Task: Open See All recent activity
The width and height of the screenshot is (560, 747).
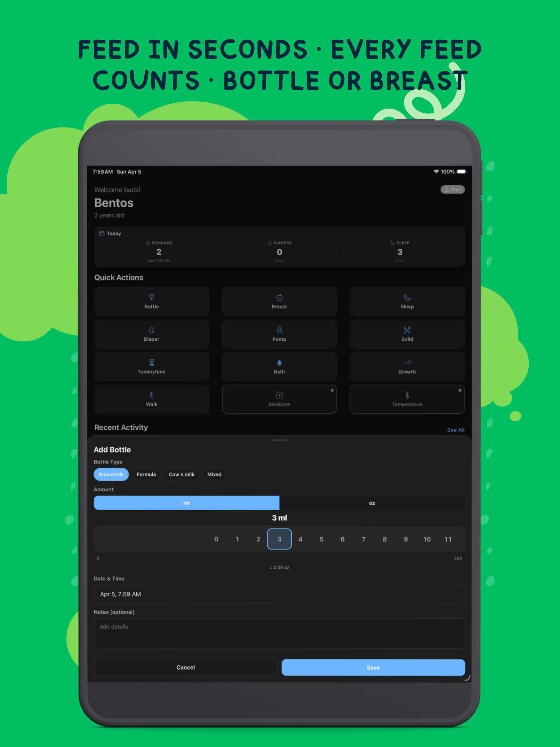Action: pyautogui.click(x=456, y=430)
